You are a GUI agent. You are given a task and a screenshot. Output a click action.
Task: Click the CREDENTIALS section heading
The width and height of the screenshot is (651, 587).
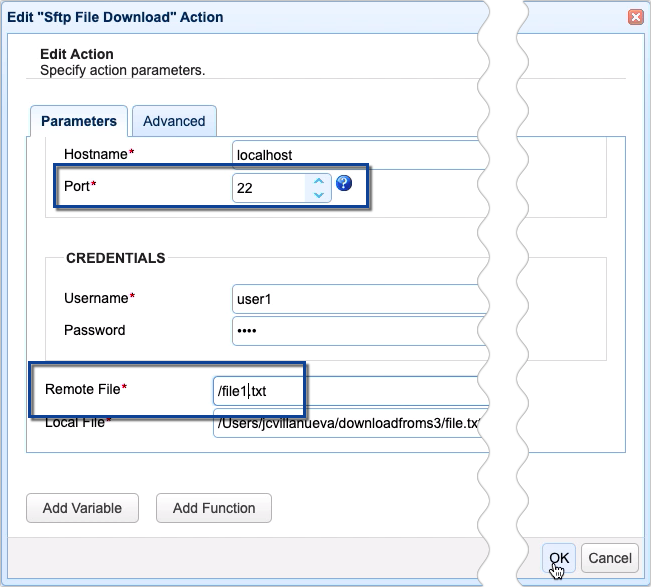pyautogui.click(x=116, y=258)
